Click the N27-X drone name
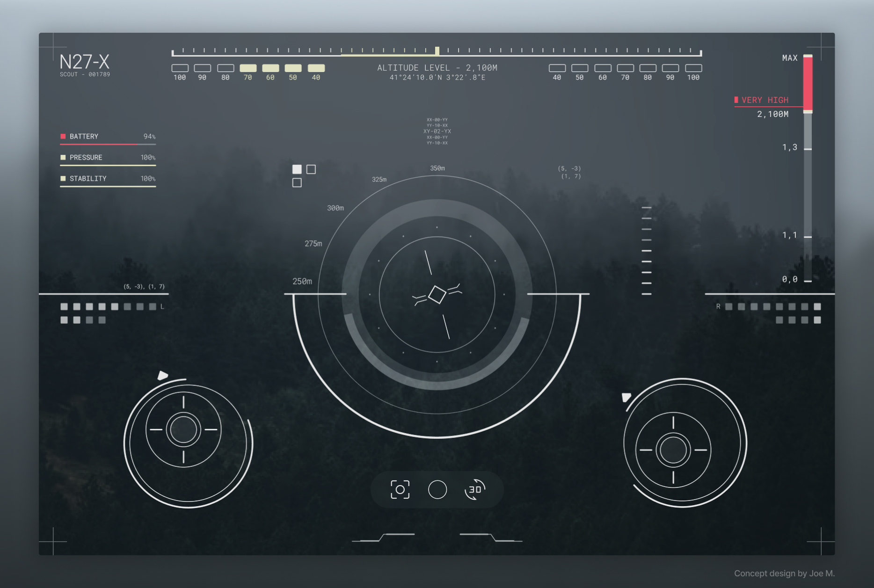This screenshot has width=874, height=588. coord(85,62)
